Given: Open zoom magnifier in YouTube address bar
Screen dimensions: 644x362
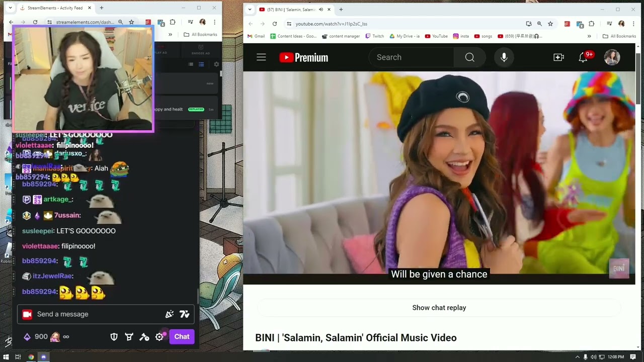Looking at the screenshot, I should (x=539, y=24).
